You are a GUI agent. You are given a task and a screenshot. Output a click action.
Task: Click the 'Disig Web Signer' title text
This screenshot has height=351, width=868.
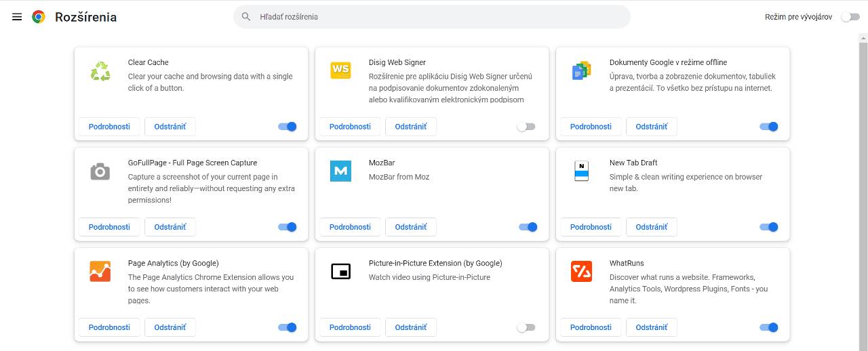[x=397, y=62]
